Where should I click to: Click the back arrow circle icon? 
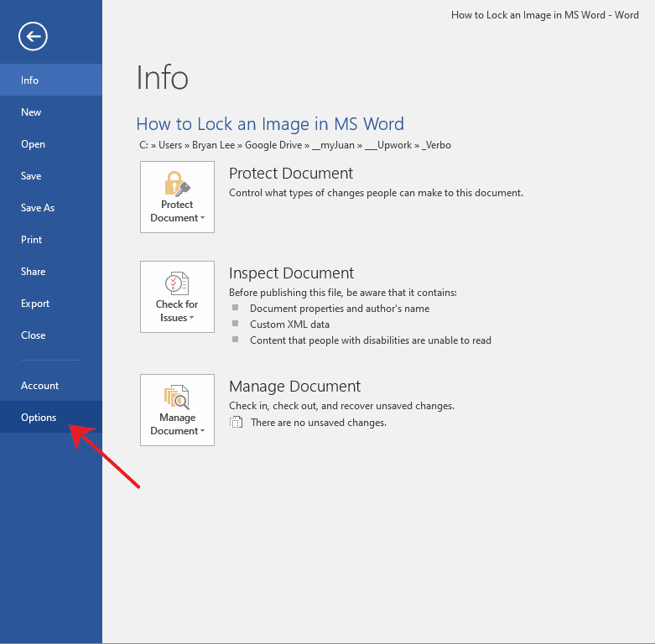click(33, 36)
